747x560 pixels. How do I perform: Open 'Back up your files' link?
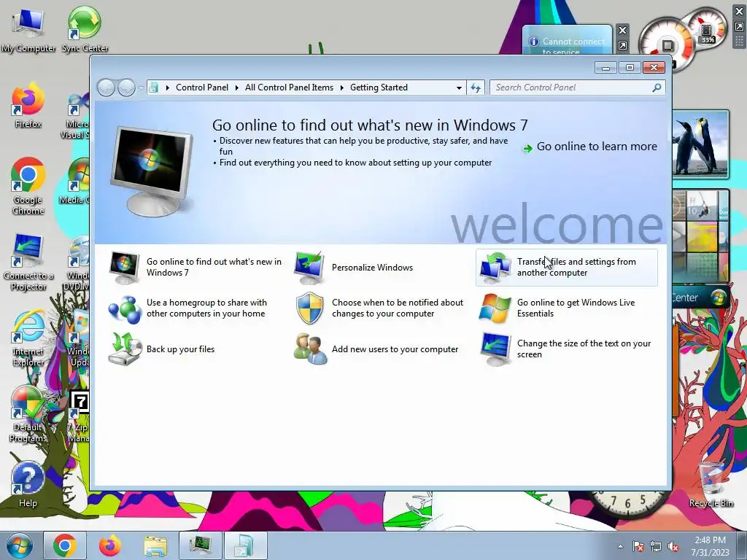click(x=181, y=349)
